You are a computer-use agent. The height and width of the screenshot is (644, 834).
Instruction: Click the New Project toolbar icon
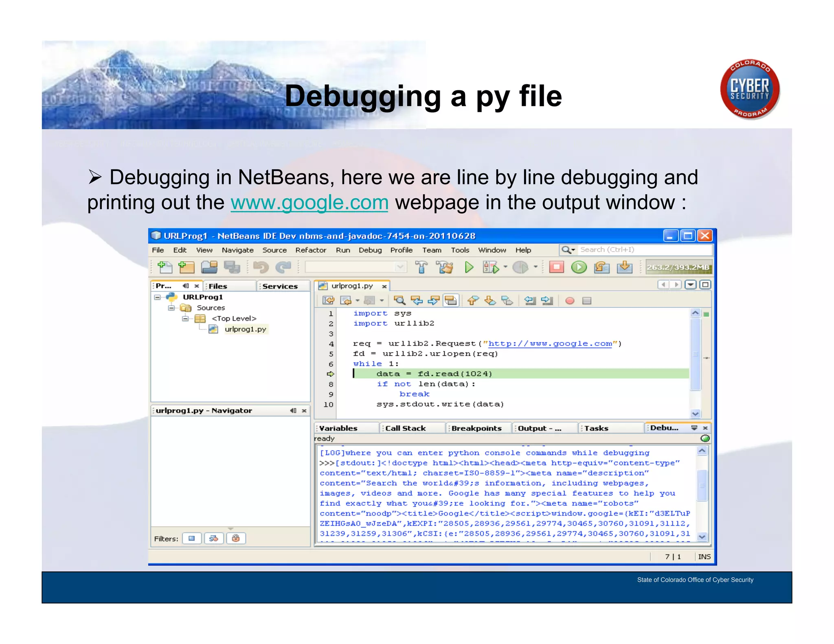click(186, 267)
